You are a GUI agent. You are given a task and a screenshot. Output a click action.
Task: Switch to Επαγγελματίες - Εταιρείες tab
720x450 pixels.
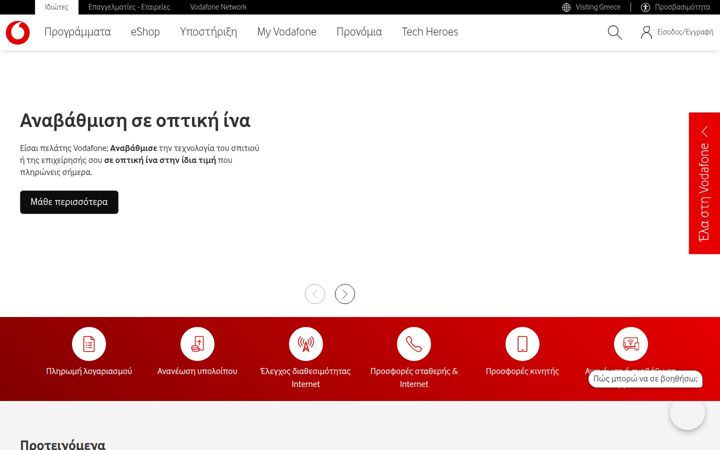tap(129, 7)
